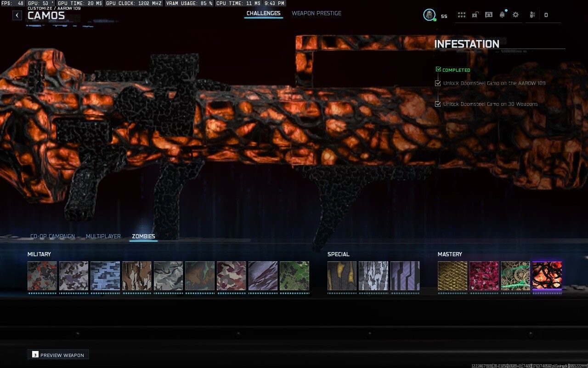Open the headset chat channel icon
The height and width of the screenshot is (368, 588).
pos(489,15)
